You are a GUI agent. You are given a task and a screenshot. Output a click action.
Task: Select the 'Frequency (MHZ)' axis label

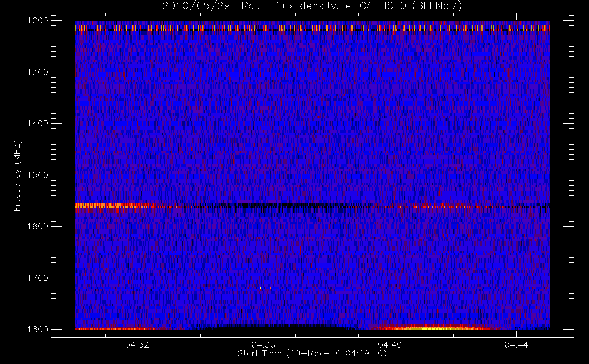(17, 175)
